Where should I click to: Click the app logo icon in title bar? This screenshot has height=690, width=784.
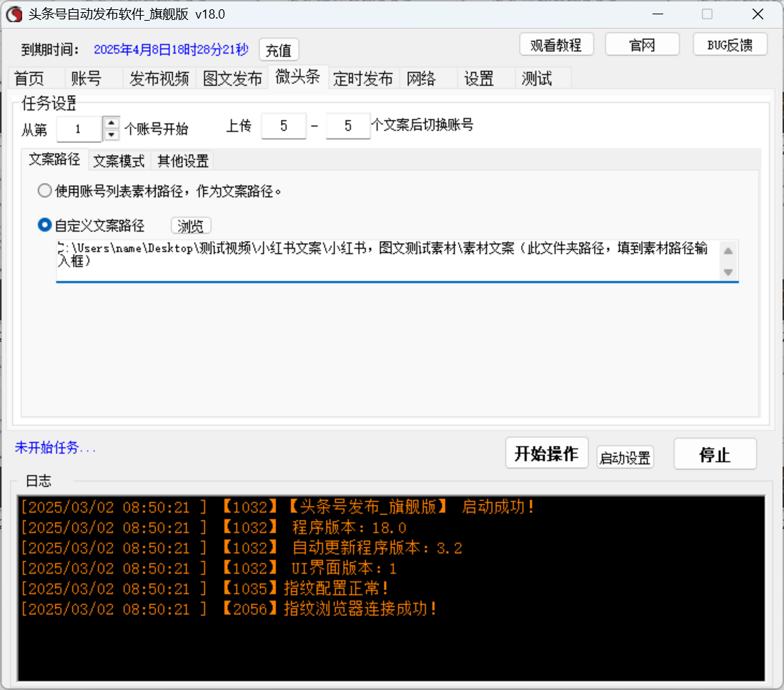14,14
